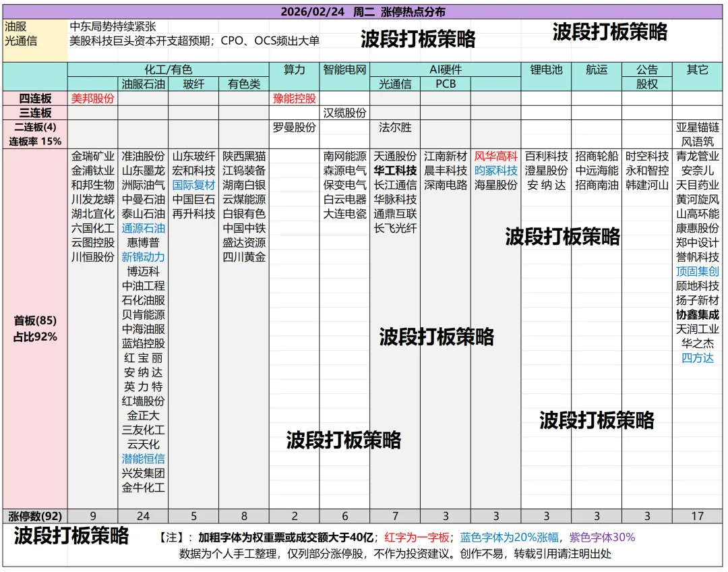Click the '有色类' sub-header cell
Screen dimensions: 728x572
pos(244,84)
